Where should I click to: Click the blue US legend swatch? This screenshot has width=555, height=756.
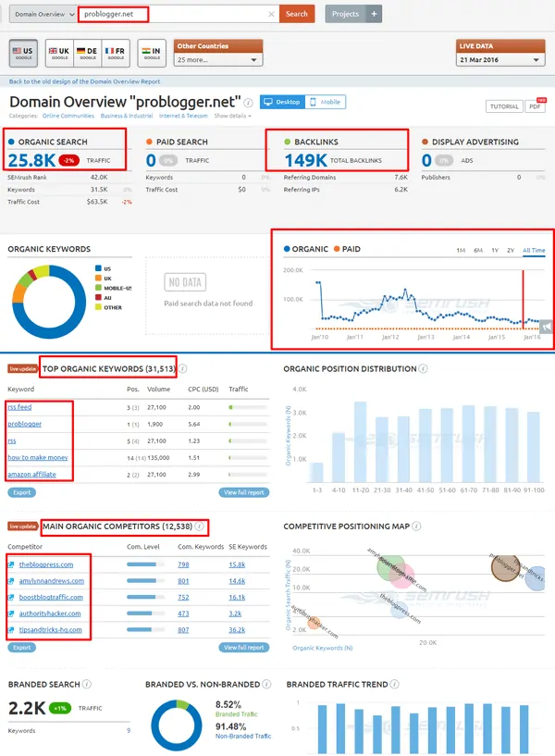(x=98, y=268)
